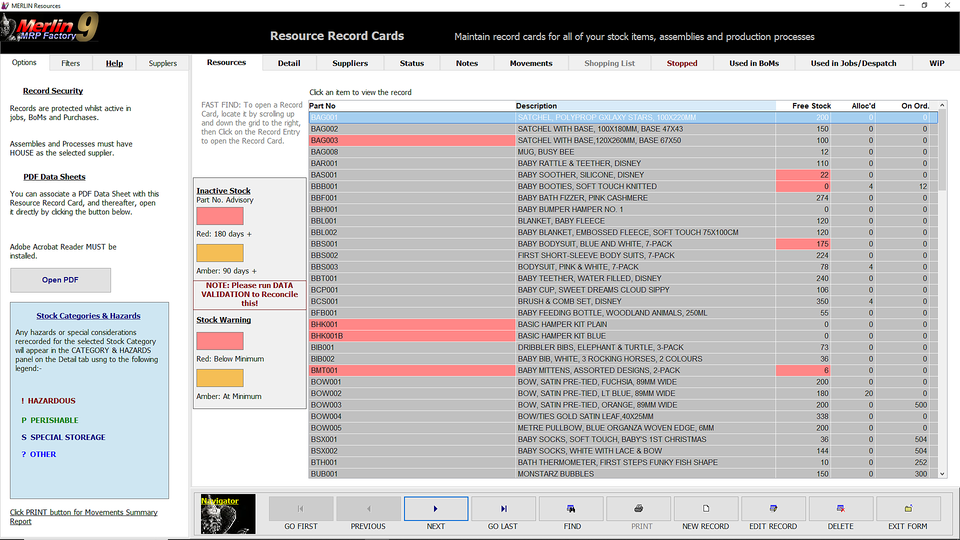Click the Open PDF button
Screen dimensions: 960x540
click(60, 280)
